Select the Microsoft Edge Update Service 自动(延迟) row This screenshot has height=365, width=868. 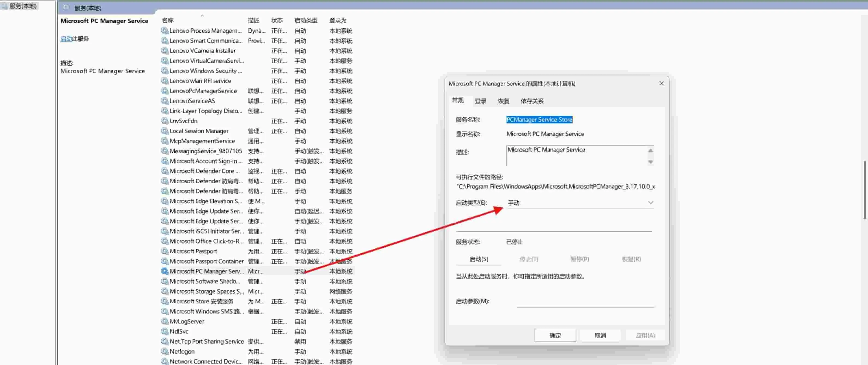point(258,211)
